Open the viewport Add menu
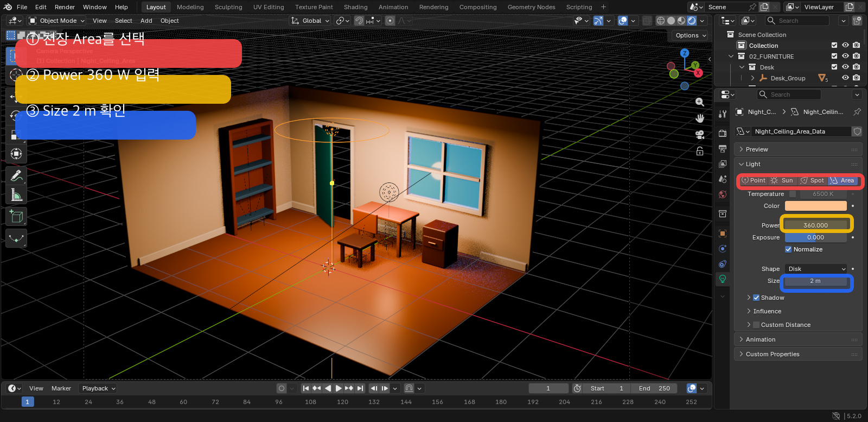 146,21
